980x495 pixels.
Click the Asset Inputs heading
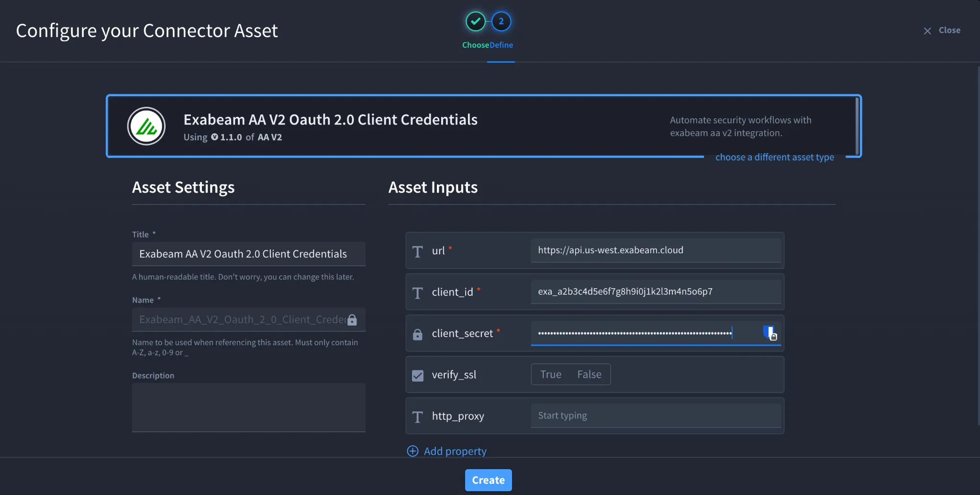click(x=433, y=187)
